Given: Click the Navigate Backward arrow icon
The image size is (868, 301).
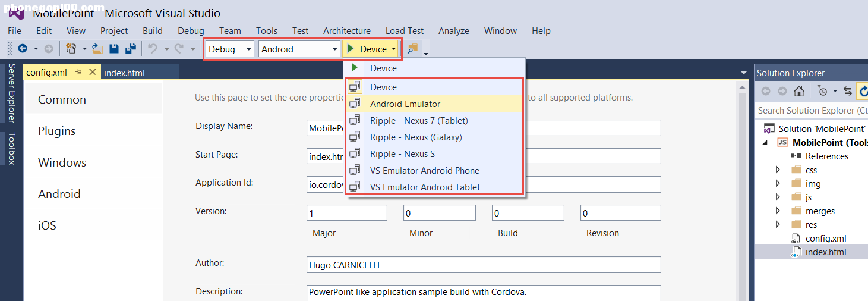Looking at the screenshot, I should click(23, 49).
